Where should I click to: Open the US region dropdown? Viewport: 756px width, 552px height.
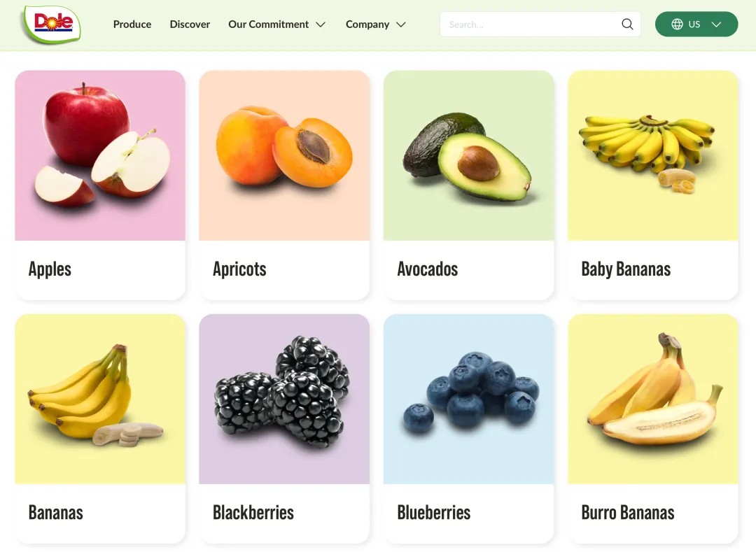pos(696,24)
